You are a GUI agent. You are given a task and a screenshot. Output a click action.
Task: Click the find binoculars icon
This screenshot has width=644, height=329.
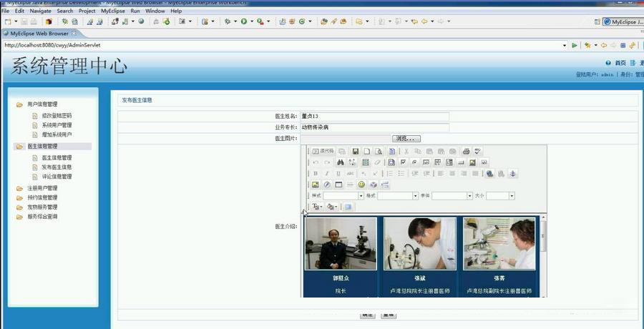click(340, 162)
